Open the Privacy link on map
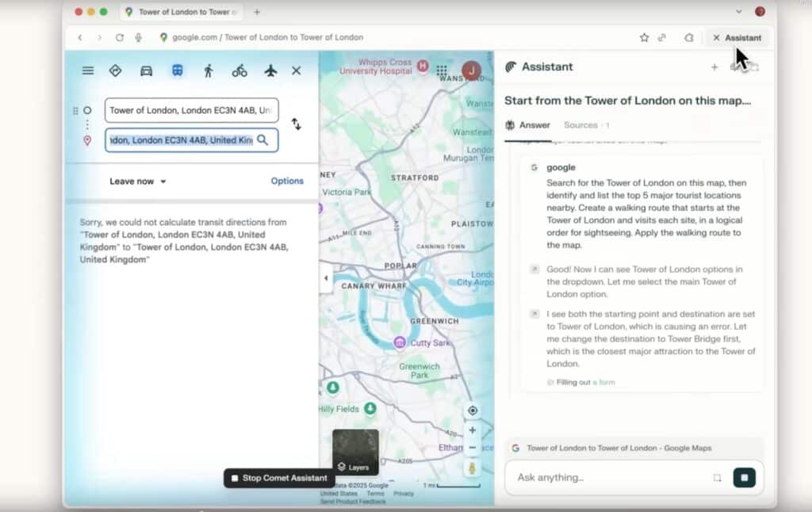 click(404, 493)
